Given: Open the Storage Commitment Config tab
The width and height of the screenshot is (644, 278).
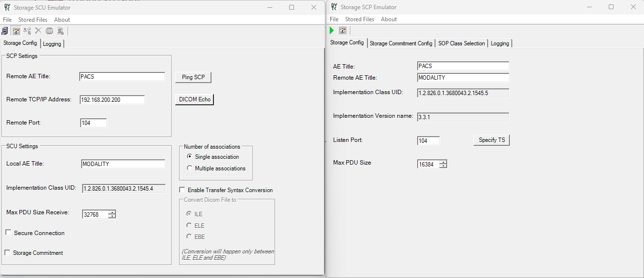Looking at the screenshot, I should [x=401, y=43].
